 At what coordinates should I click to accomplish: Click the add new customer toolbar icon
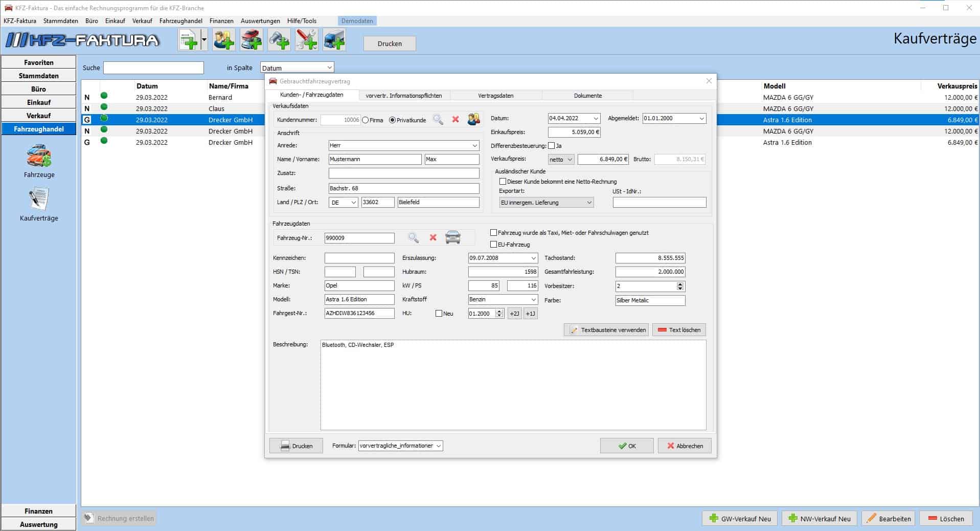224,40
